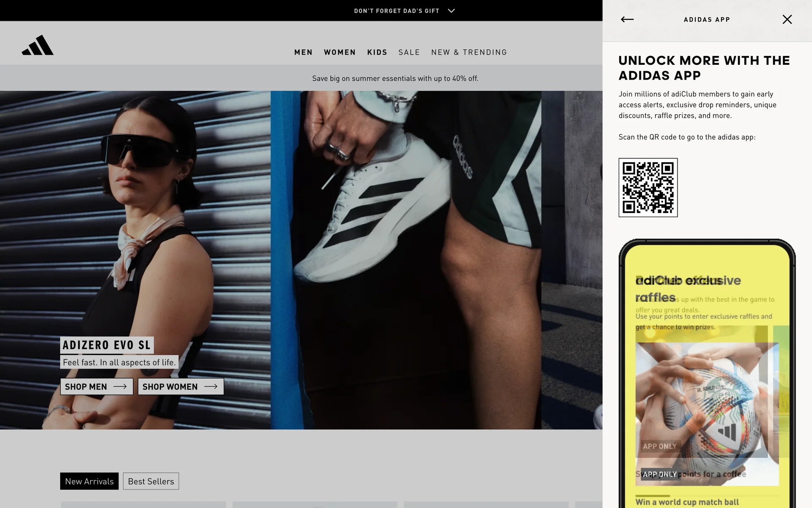Close the adidas app side panel

pos(787,19)
